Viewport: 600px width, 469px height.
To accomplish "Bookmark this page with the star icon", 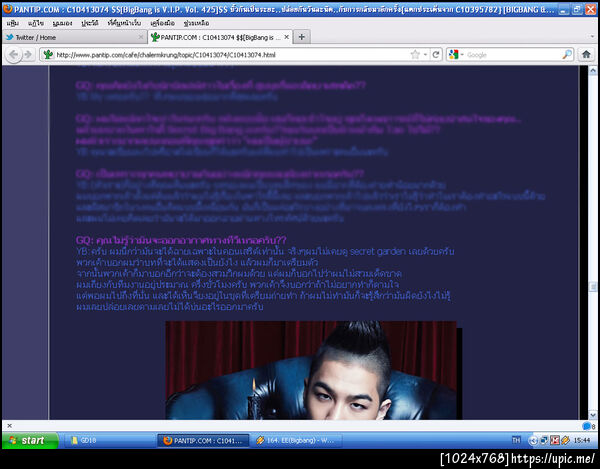I will (415, 55).
